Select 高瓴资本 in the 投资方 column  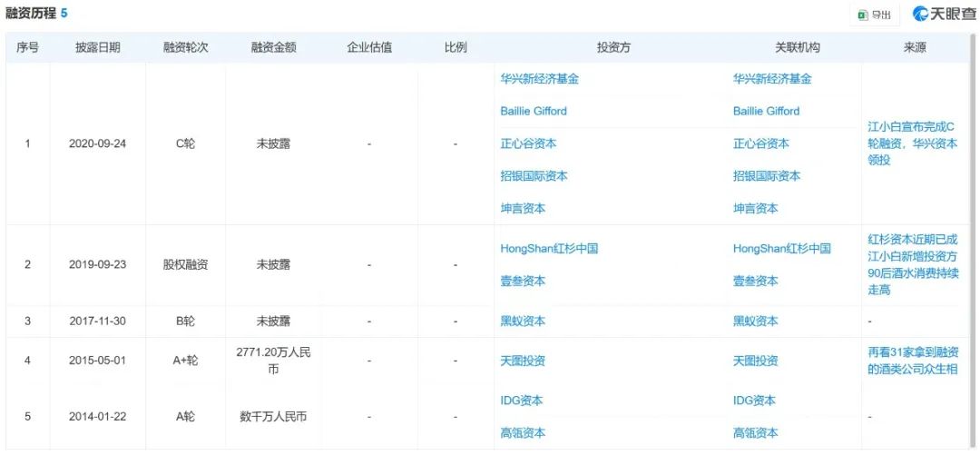click(523, 432)
